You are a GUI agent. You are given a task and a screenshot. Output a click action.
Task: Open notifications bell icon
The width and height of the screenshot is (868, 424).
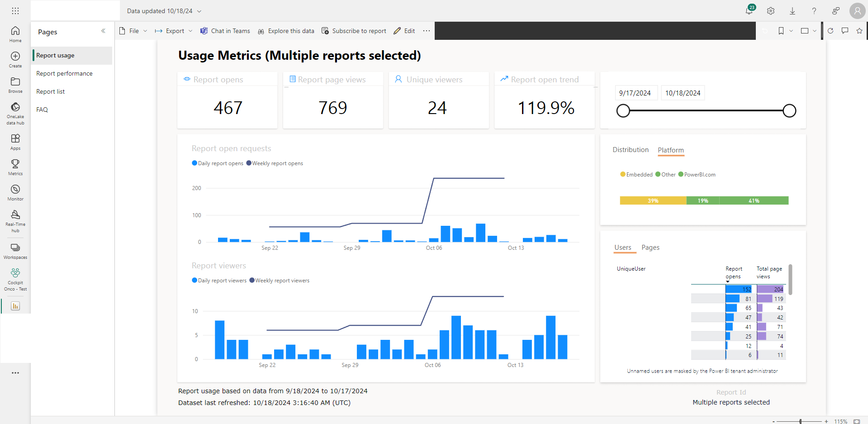click(x=749, y=11)
